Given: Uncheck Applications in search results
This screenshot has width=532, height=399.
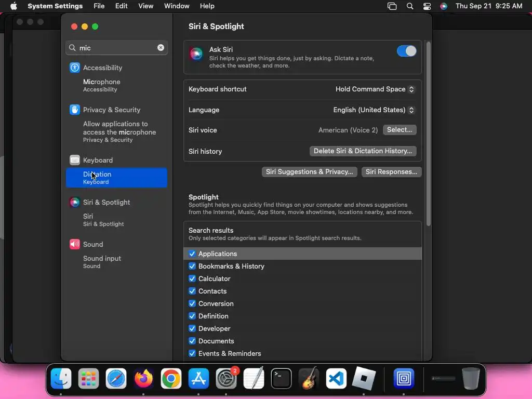Looking at the screenshot, I should click(x=192, y=254).
